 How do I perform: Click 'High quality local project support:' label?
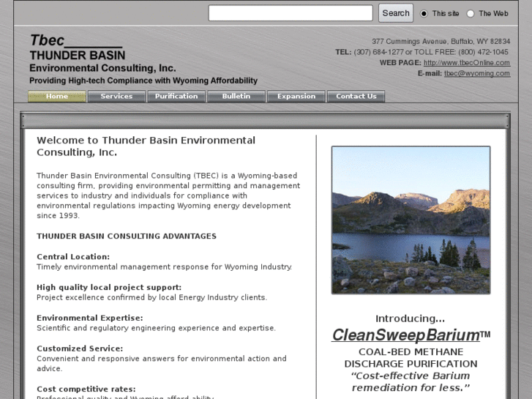click(109, 287)
